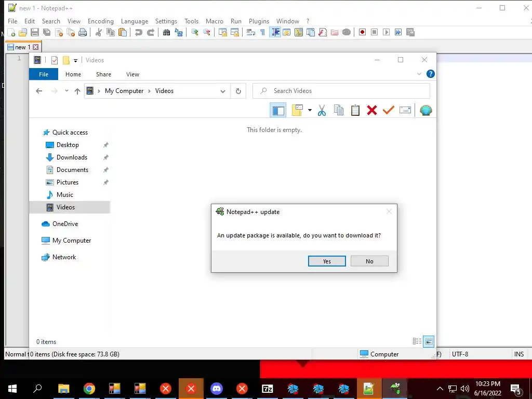Click the Print icon in Notepad++ toolbar
Viewport: 532px width, 399px height.
click(x=83, y=32)
